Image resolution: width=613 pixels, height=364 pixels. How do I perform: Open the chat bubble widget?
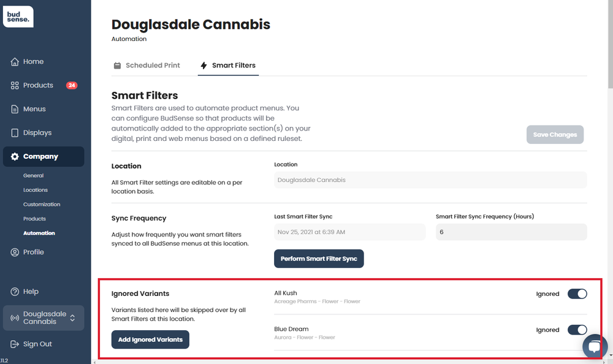pos(595,346)
